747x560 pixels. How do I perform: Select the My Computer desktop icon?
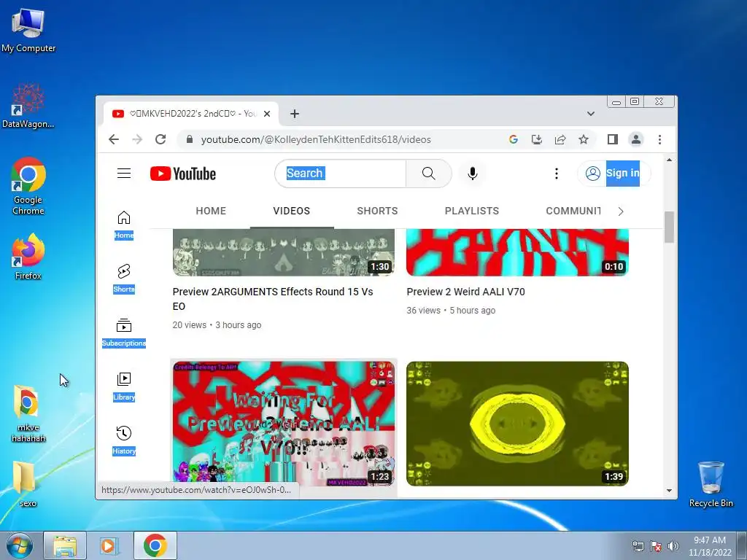[28, 31]
